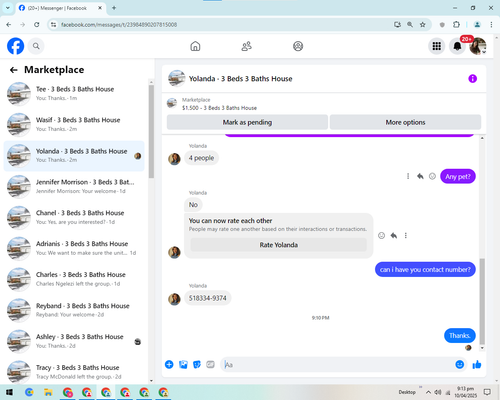Image resolution: width=500 pixels, height=400 pixels.
Task: Open the Facebook logo home link
Action: pos(15,46)
